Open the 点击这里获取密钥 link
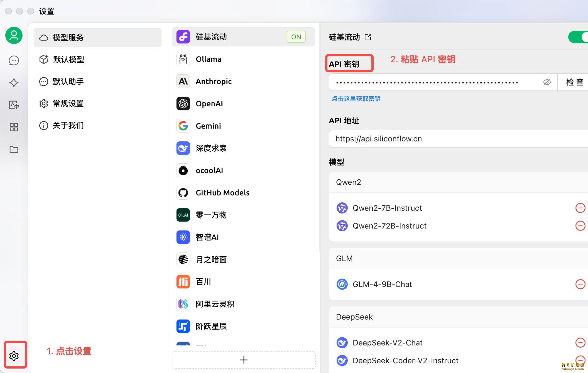 356,99
